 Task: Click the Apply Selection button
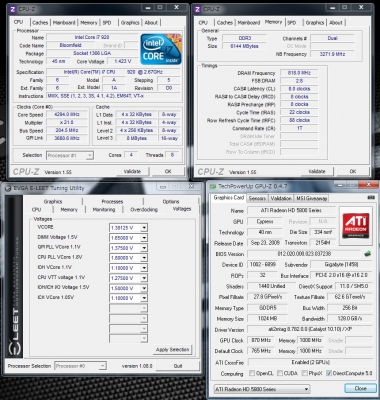tap(172, 350)
